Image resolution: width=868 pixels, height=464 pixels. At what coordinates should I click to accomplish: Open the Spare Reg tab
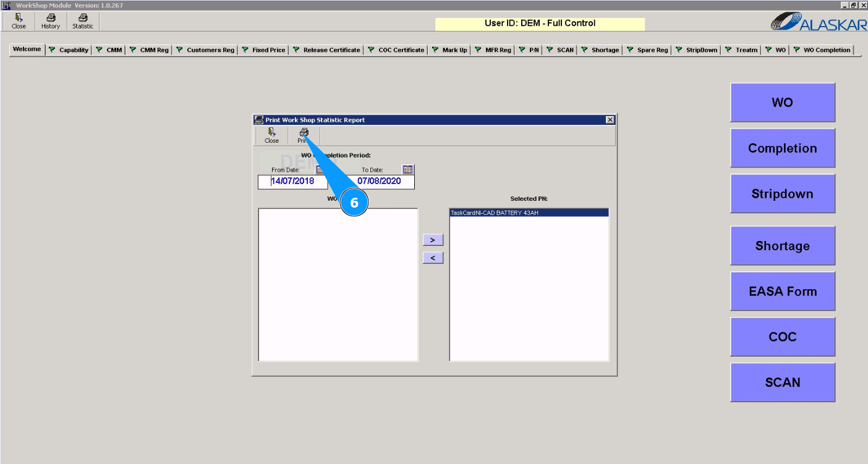click(x=647, y=50)
